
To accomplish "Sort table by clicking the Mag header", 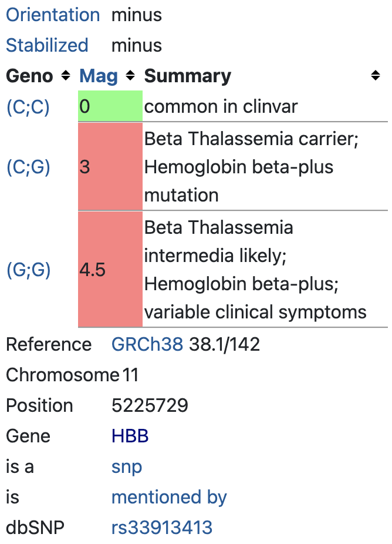I will 99,75.
